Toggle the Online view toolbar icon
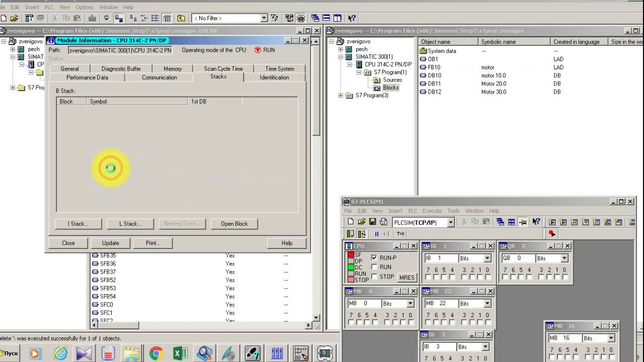The height and width of the screenshot is (362, 644). pyautogui.click(x=119, y=18)
